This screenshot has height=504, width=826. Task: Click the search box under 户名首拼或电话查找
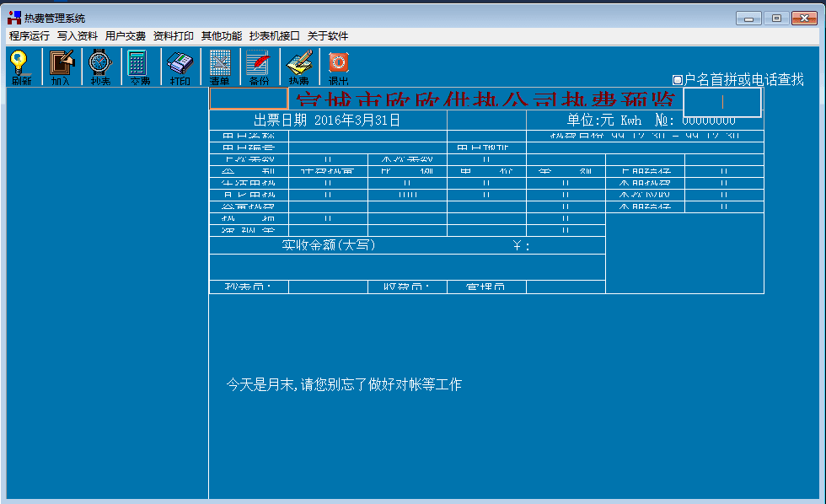[x=722, y=102]
